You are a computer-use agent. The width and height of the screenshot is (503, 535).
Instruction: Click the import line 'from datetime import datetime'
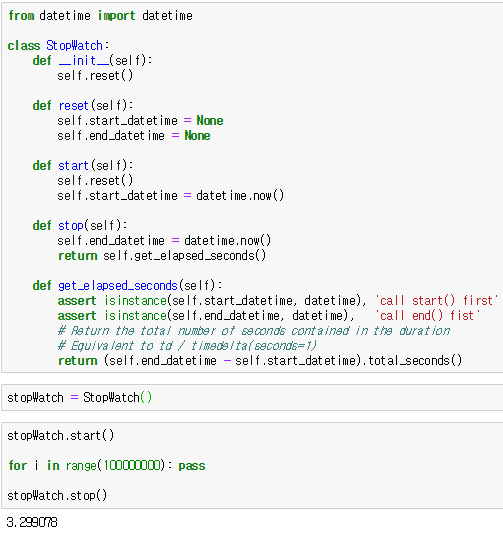click(100, 16)
